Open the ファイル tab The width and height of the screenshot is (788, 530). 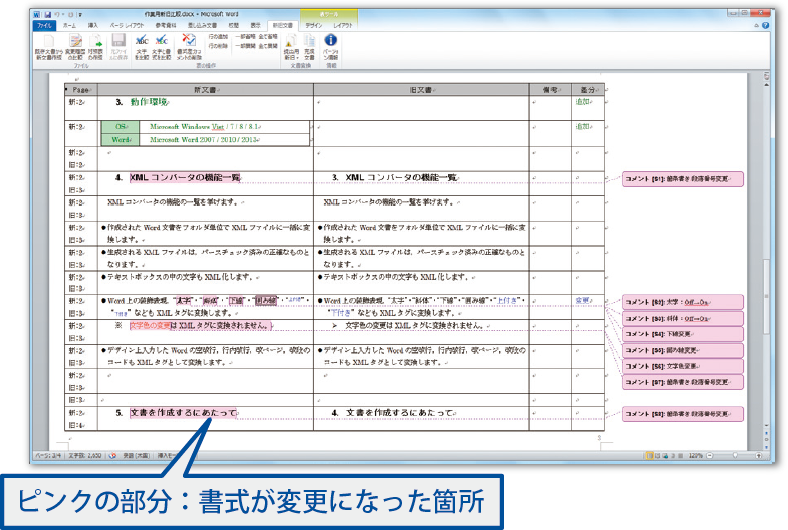(43, 26)
